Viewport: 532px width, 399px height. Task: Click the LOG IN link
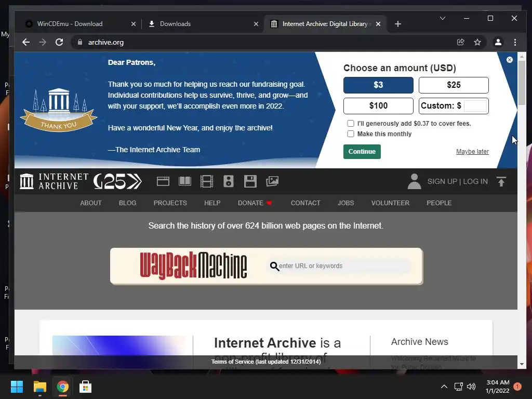[x=475, y=181]
